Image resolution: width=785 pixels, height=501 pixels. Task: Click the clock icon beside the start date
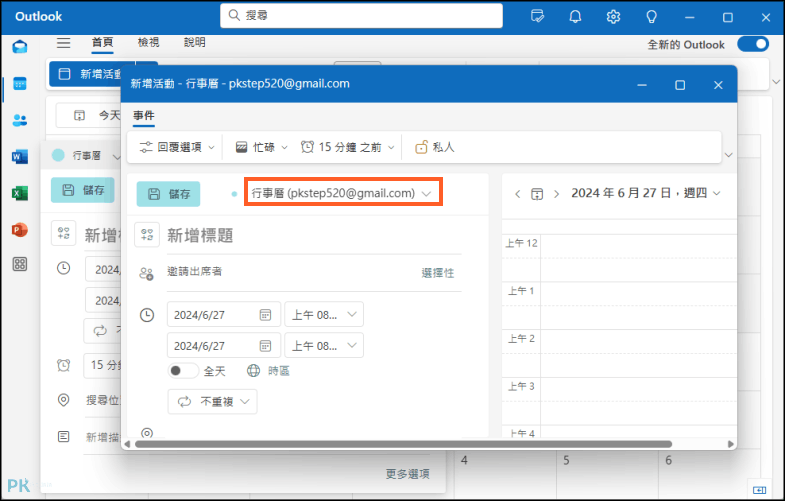point(147,315)
